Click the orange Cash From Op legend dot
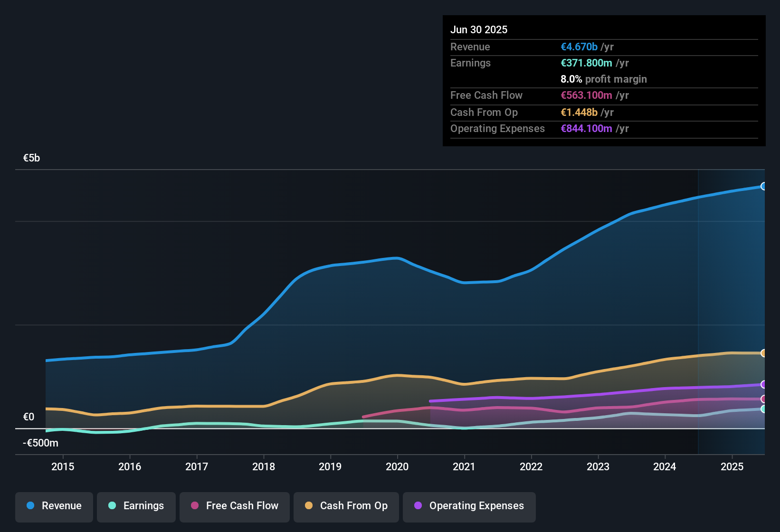This screenshot has height=532, width=780. 309,506
